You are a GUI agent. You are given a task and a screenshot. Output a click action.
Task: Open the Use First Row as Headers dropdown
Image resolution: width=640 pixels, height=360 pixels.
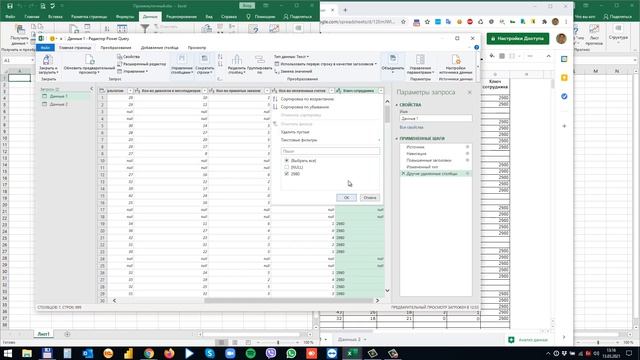(x=325, y=64)
